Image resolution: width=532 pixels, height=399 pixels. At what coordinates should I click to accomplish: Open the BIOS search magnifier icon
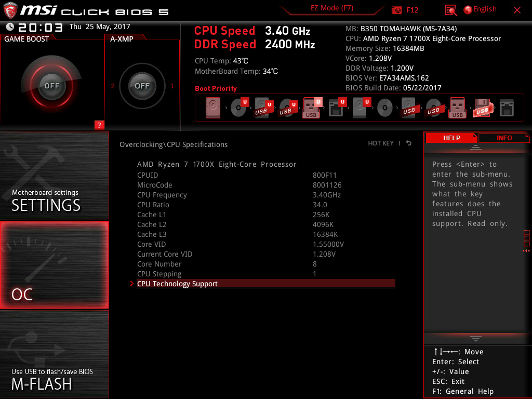[x=450, y=10]
